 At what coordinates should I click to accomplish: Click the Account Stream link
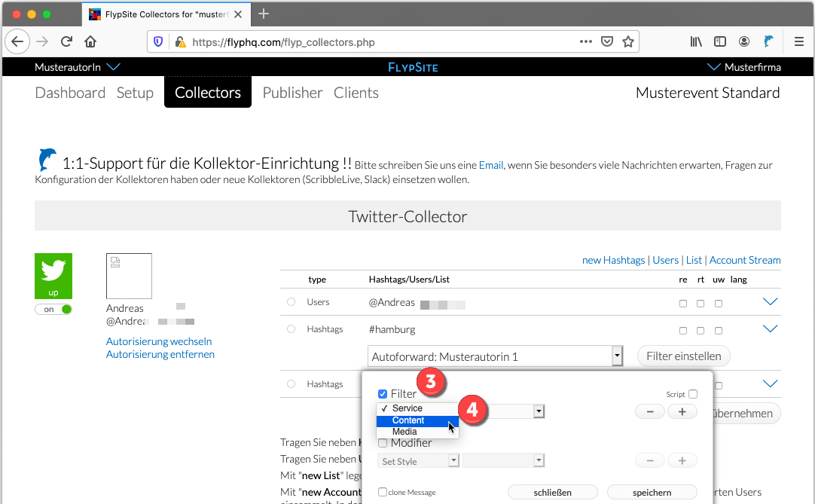pyautogui.click(x=745, y=260)
